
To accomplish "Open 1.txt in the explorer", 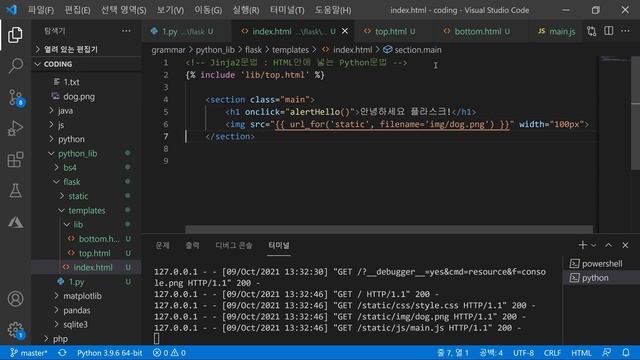I will point(71,82).
